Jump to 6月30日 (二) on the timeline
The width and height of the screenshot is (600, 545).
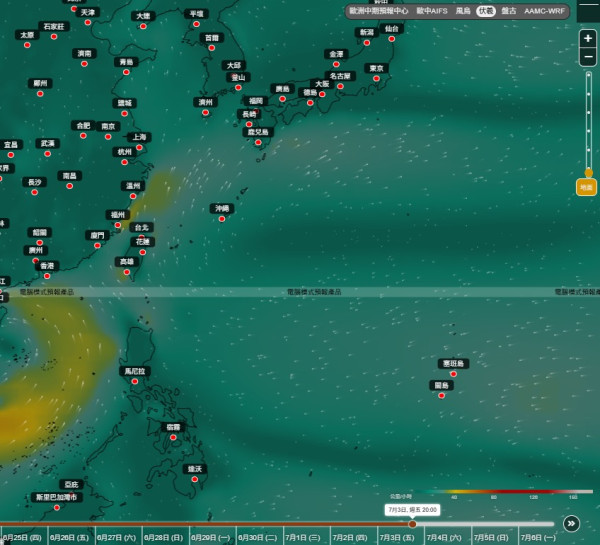tap(259, 537)
